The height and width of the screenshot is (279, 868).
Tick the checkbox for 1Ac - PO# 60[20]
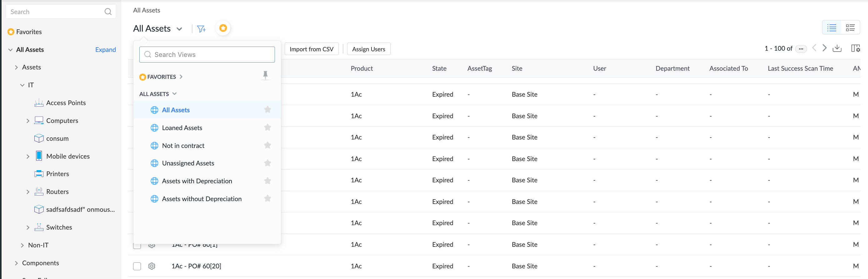coord(137,266)
